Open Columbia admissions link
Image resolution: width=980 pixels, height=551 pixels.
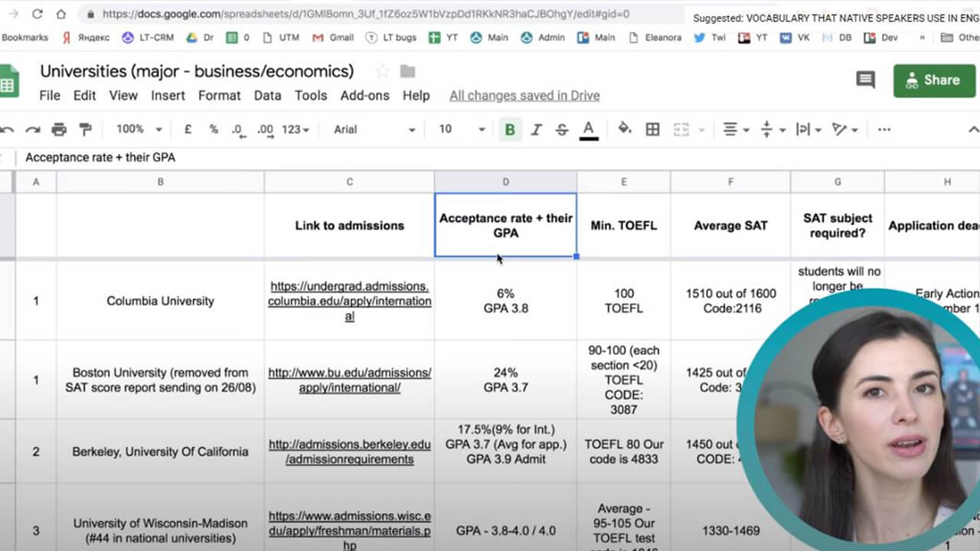tap(349, 301)
